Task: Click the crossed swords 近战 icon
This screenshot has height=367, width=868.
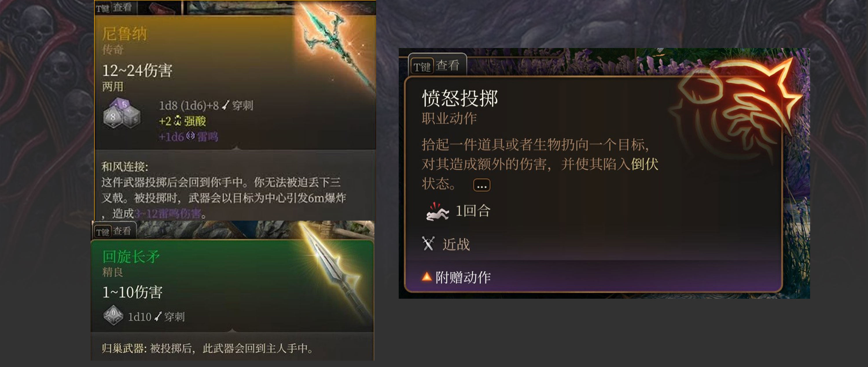Action: (x=428, y=244)
